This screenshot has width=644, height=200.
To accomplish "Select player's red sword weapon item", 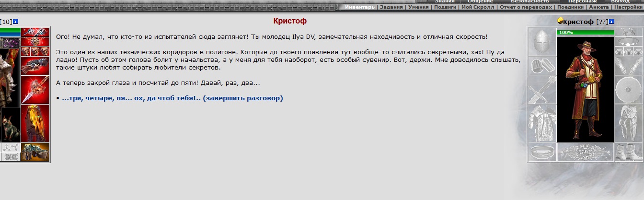I will (x=35, y=90).
